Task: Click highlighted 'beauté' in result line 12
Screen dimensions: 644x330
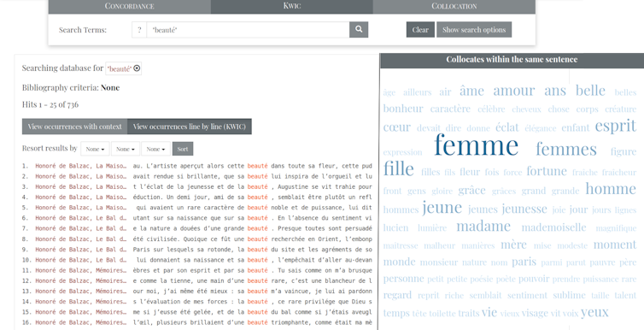Action: (258, 280)
